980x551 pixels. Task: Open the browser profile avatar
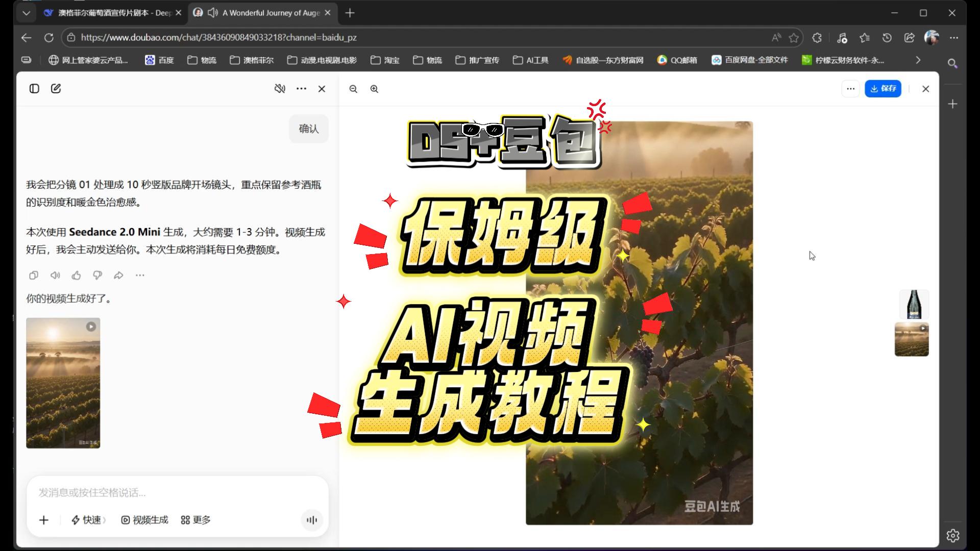pyautogui.click(x=932, y=37)
